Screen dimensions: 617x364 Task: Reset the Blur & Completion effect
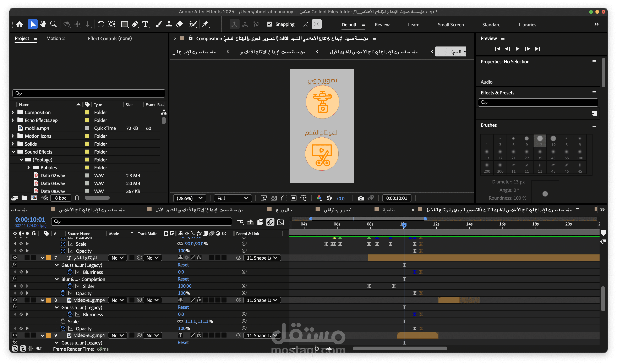[x=183, y=279]
